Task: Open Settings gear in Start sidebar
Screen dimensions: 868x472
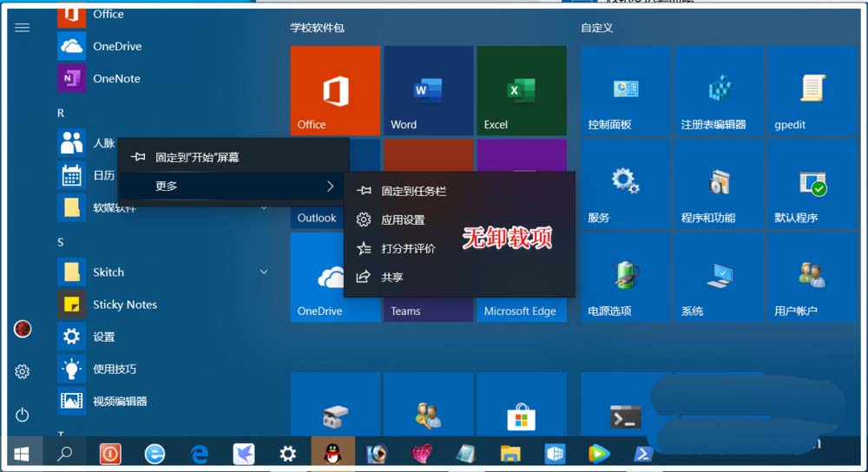Action: 23,371
